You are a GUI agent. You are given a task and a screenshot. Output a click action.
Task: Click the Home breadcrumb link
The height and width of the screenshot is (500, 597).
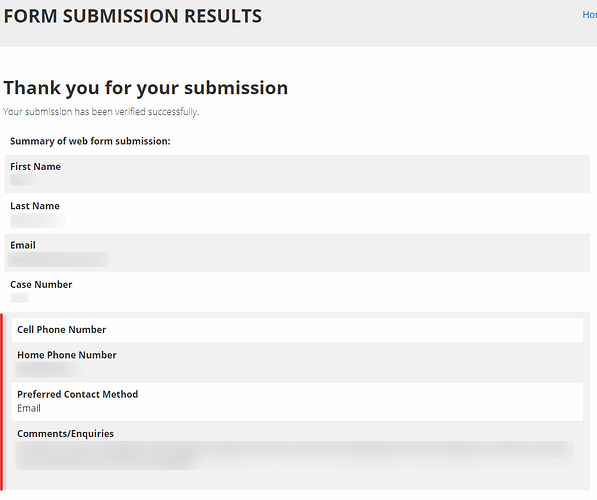(x=590, y=15)
